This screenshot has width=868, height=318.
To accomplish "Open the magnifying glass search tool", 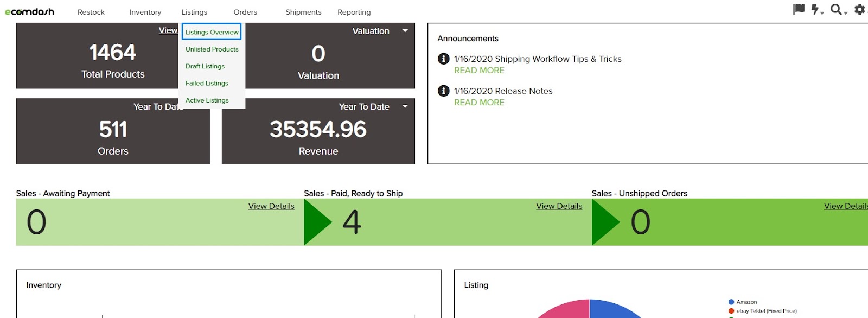I will pyautogui.click(x=837, y=9).
